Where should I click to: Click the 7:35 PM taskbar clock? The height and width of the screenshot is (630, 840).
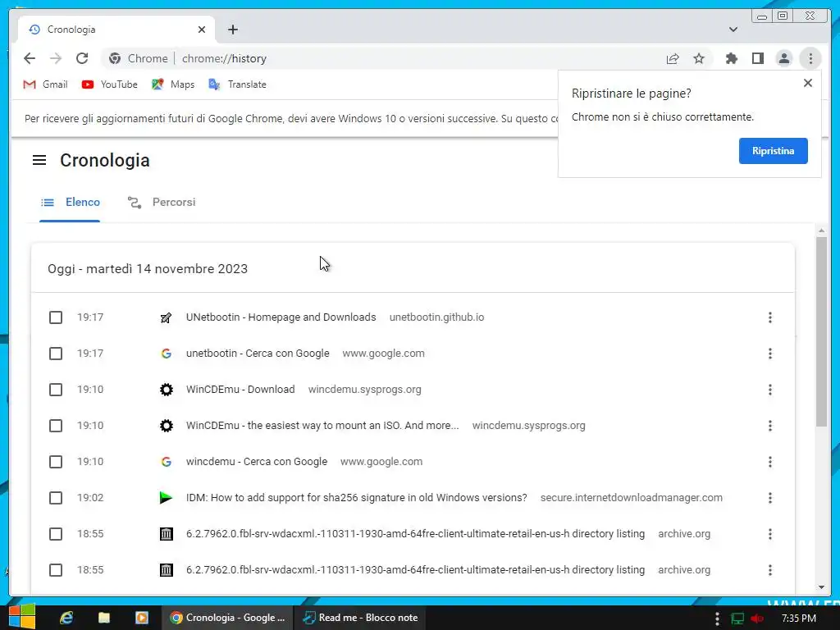(799, 619)
